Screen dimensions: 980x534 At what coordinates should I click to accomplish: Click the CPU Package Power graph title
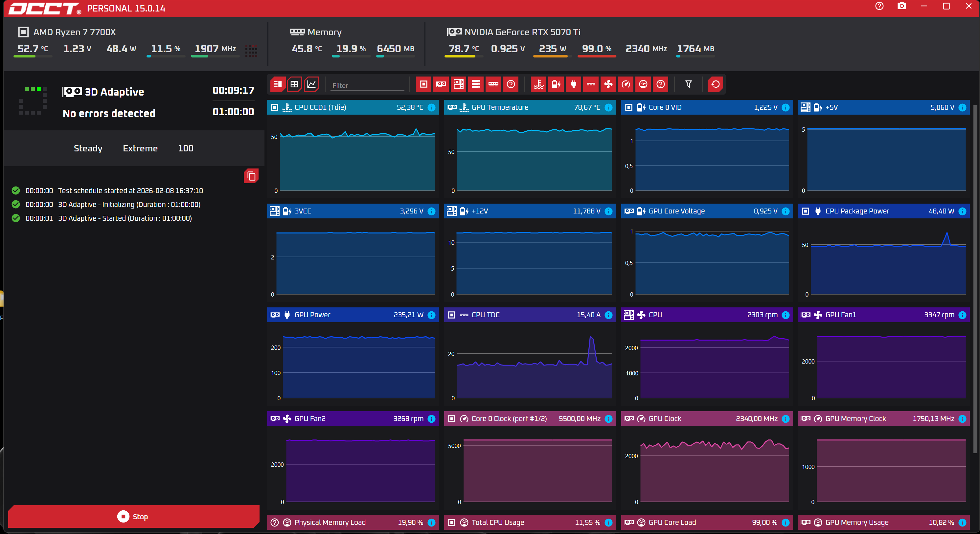(857, 211)
